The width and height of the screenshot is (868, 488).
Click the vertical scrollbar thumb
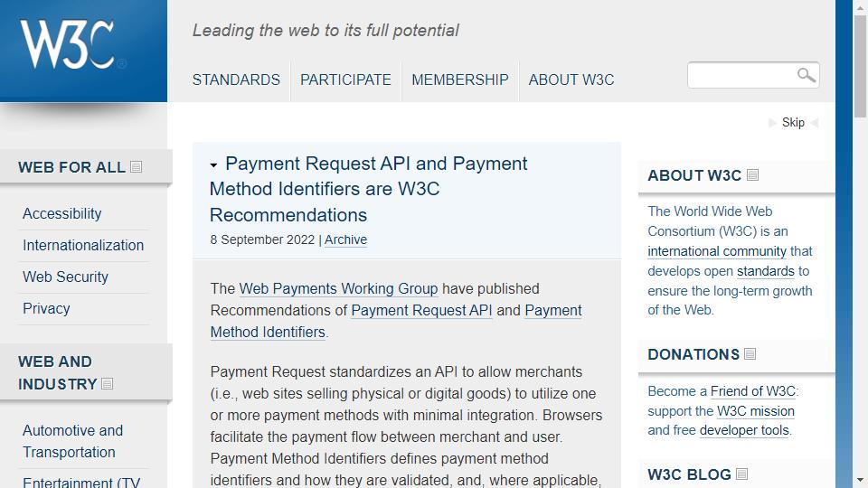click(x=860, y=66)
